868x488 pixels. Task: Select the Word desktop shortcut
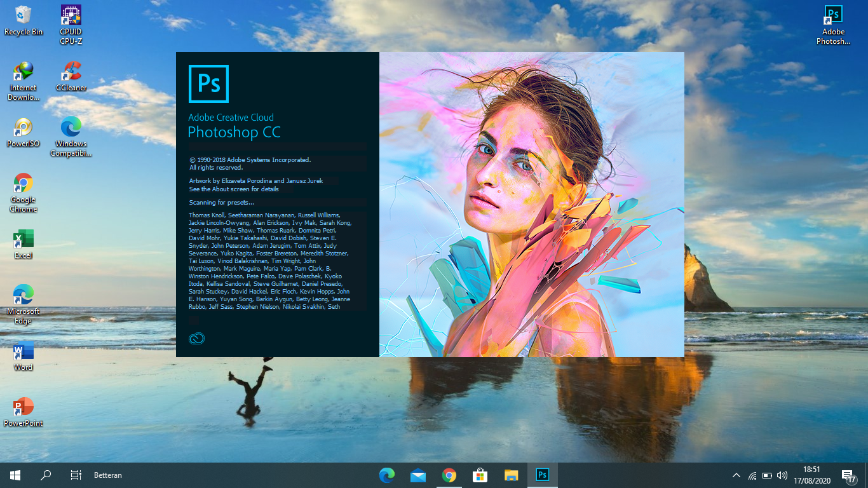24,356
